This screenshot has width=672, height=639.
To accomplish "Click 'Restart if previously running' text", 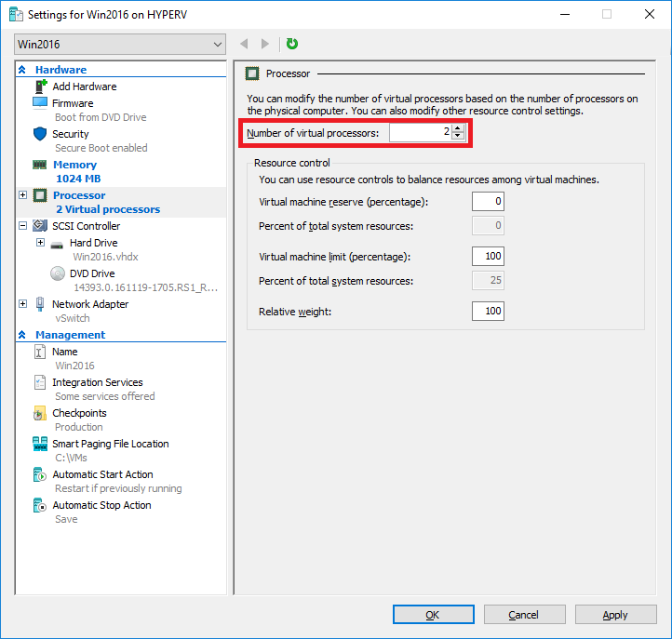I will tap(118, 488).
